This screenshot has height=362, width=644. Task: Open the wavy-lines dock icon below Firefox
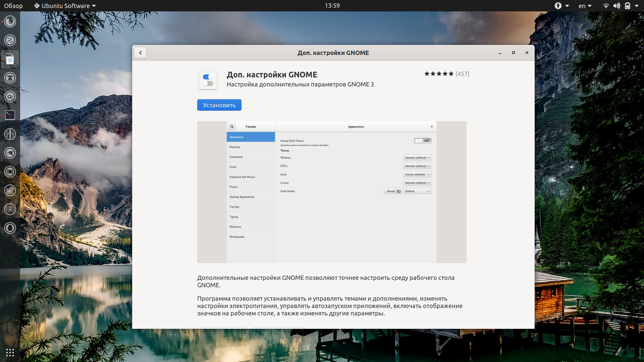pos(10,40)
